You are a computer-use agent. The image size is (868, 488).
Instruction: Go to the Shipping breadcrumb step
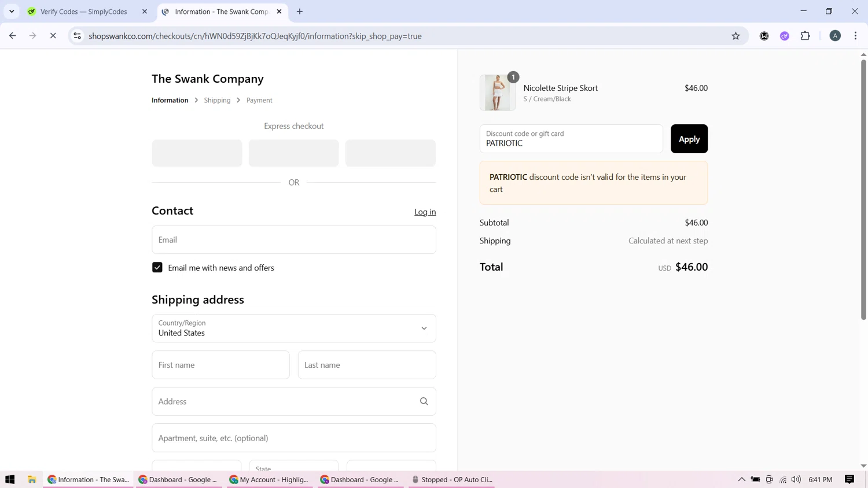point(217,100)
